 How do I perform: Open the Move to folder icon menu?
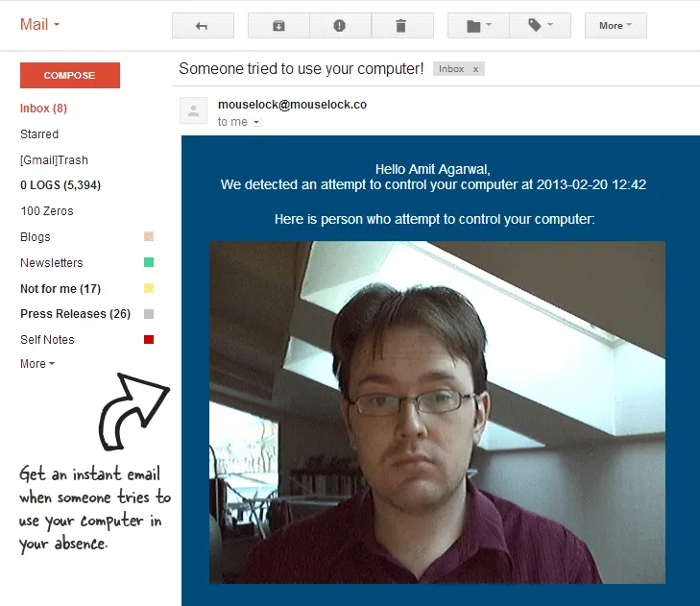tap(479, 26)
